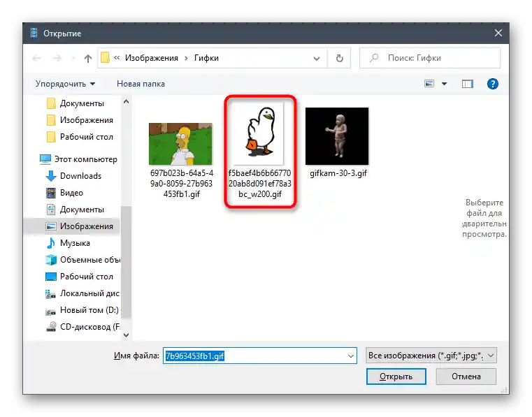Expand the address bar history dropdown

pyautogui.click(x=316, y=58)
